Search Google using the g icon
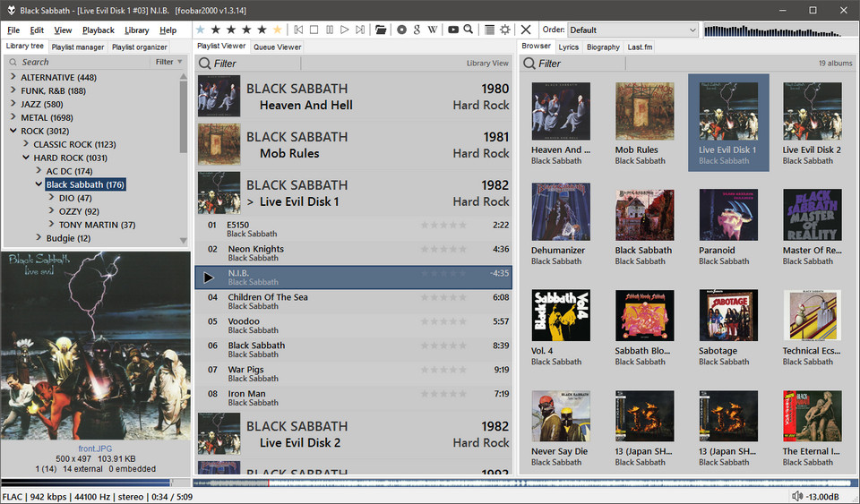860x504 pixels. coord(417,30)
